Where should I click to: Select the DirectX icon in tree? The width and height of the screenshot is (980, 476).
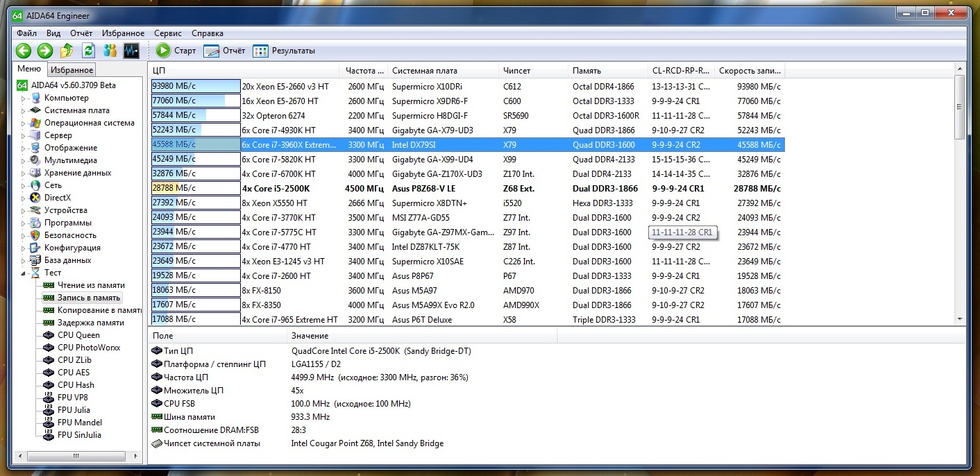[35, 198]
